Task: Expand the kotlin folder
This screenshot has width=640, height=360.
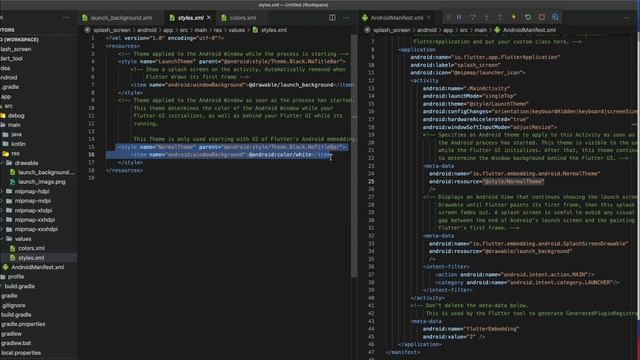Action: [18, 144]
